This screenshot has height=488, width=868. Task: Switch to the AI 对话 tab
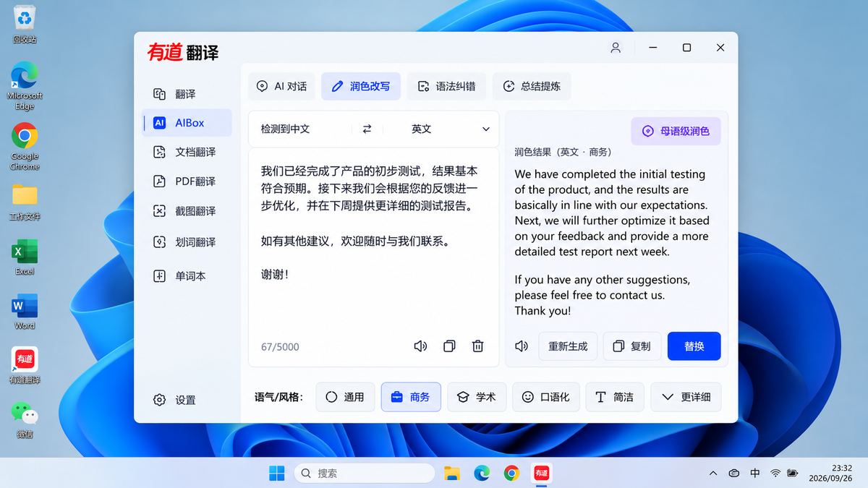pyautogui.click(x=282, y=86)
